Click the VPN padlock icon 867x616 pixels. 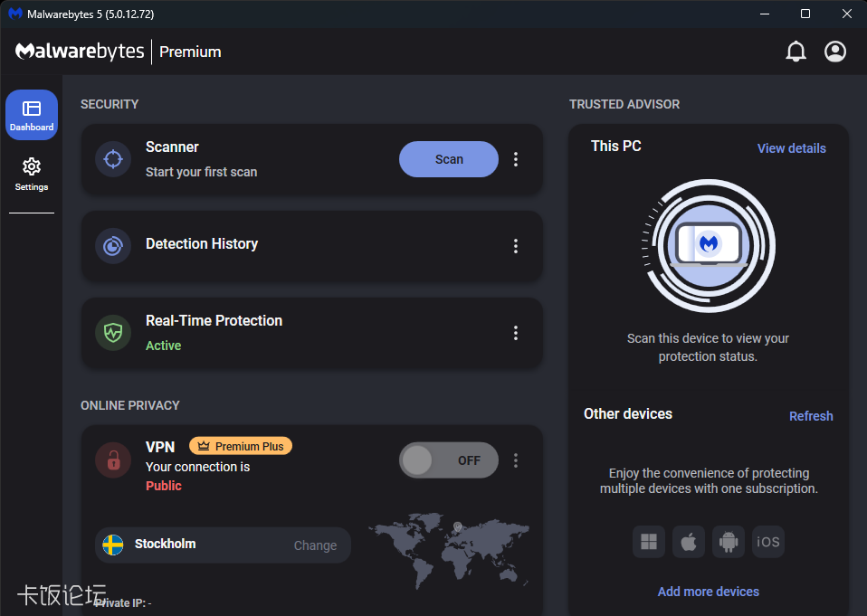tap(112, 460)
